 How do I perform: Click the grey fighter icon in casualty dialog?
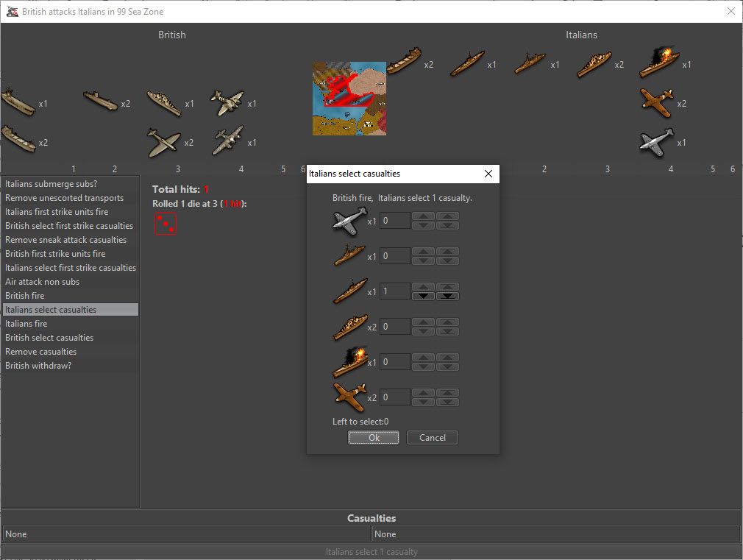349,221
